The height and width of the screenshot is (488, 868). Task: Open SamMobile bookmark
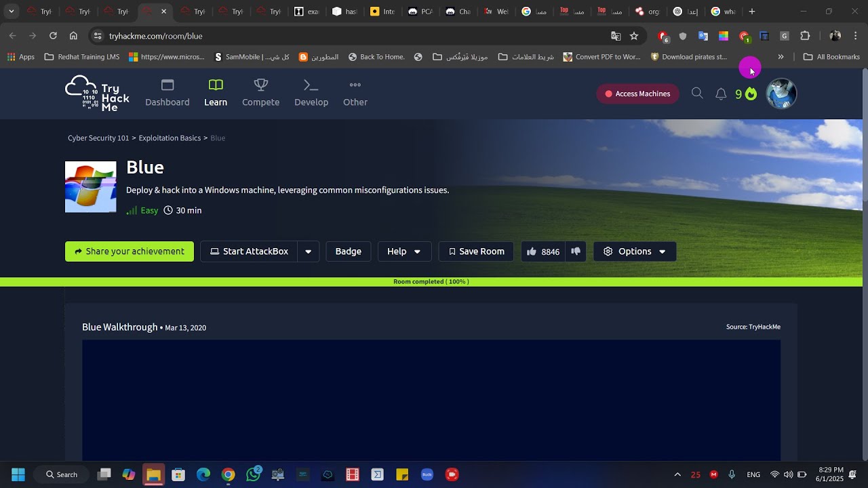pyautogui.click(x=252, y=57)
